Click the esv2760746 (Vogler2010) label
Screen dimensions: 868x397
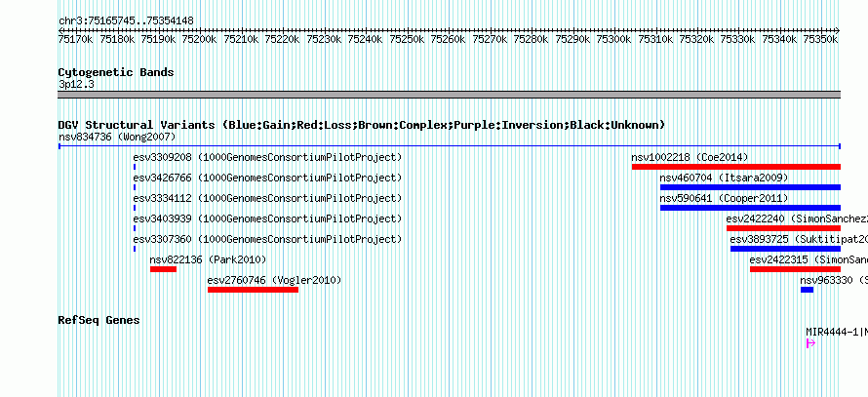coord(275,280)
